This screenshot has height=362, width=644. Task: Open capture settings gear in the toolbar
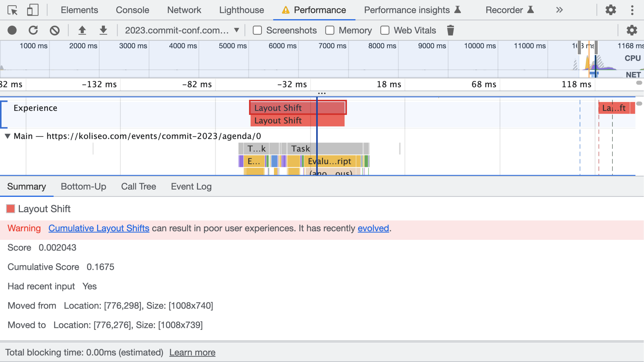(x=631, y=30)
